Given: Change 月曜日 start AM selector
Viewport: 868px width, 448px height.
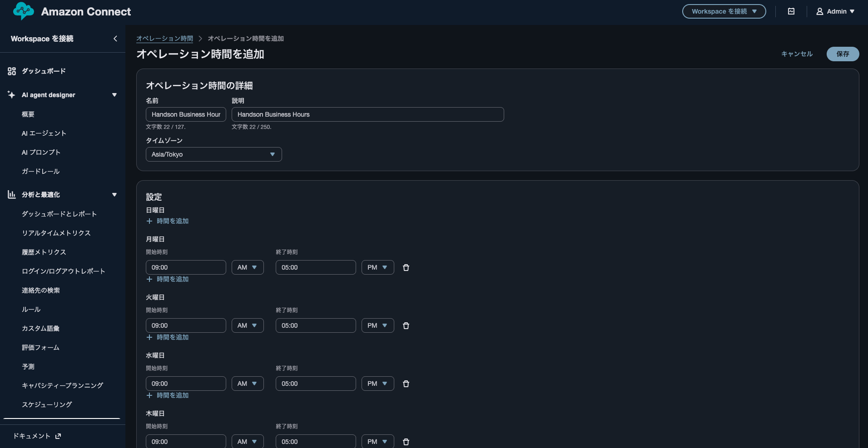Looking at the screenshot, I should point(248,267).
